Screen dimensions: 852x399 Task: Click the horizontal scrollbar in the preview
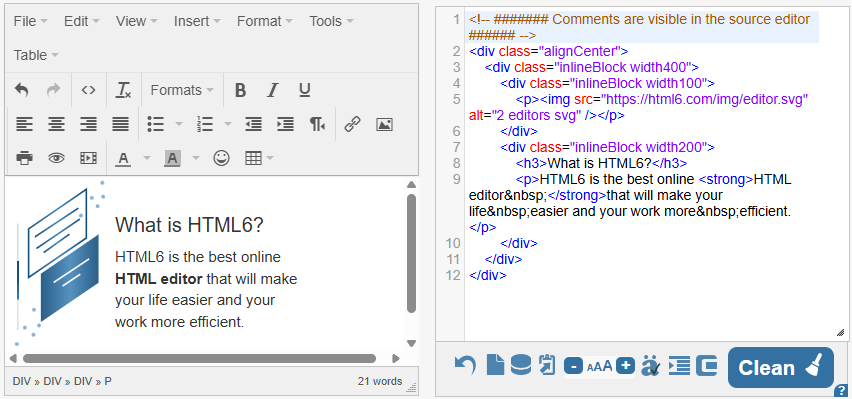point(199,358)
